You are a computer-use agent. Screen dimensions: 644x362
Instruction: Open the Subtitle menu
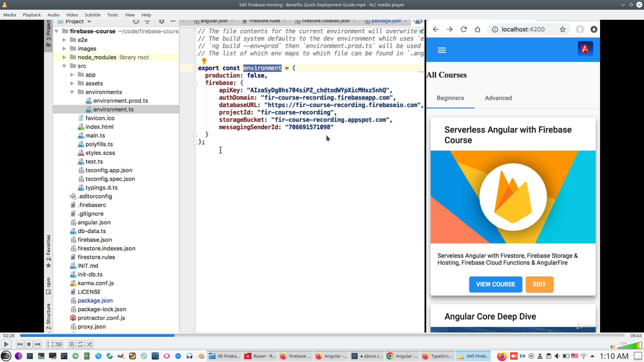[x=92, y=15]
